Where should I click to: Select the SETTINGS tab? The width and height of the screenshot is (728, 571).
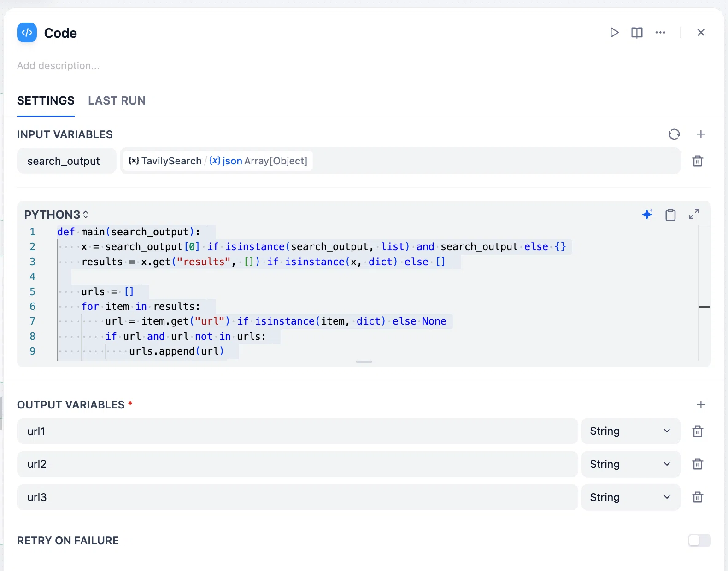[x=46, y=100]
